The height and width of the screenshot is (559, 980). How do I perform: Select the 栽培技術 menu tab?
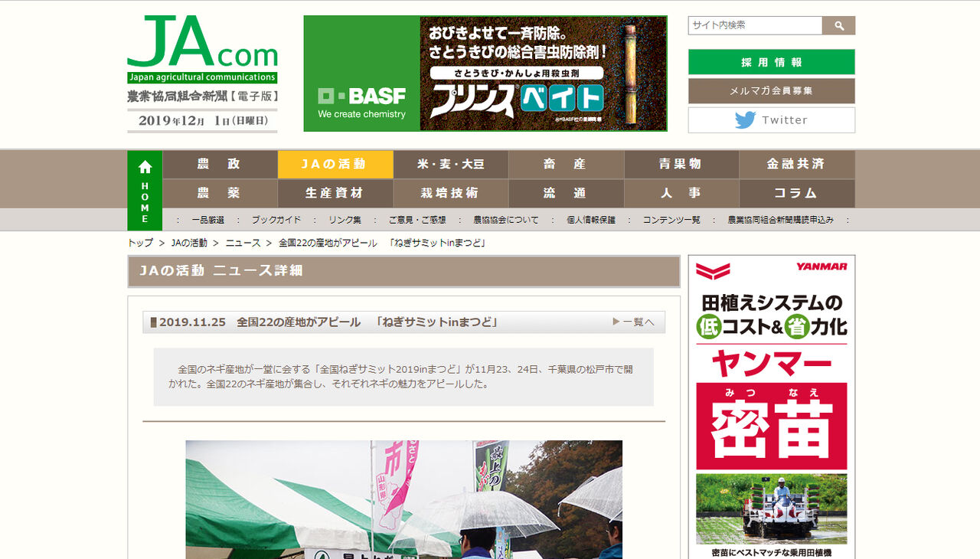(451, 193)
